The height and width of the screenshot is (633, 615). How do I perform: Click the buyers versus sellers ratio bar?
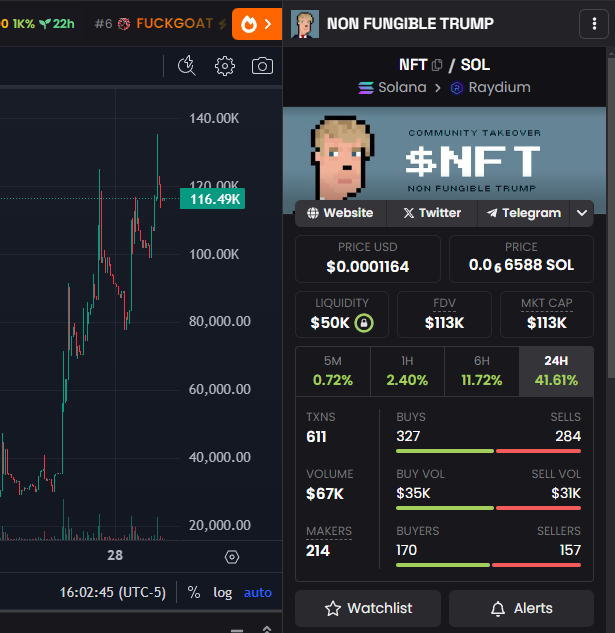click(488, 565)
